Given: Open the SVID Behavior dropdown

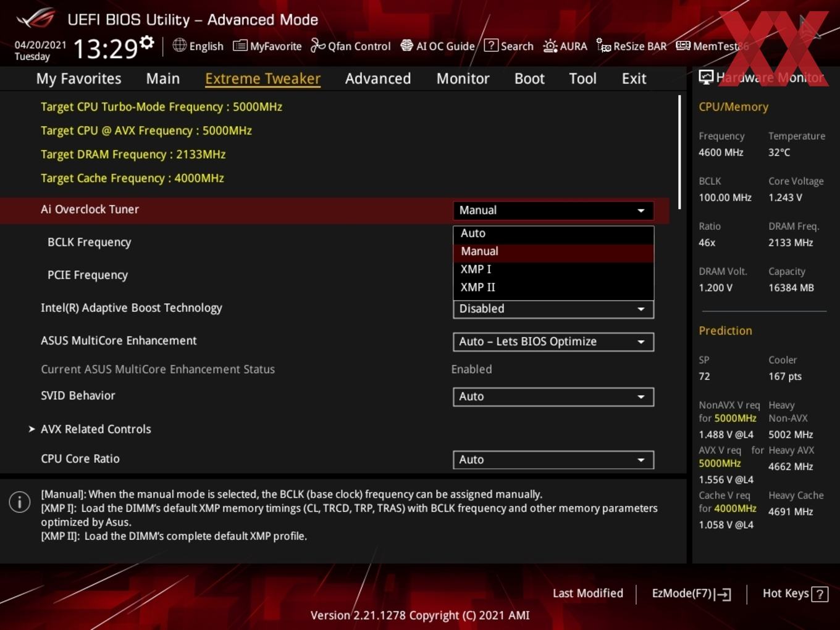Looking at the screenshot, I should pos(553,397).
